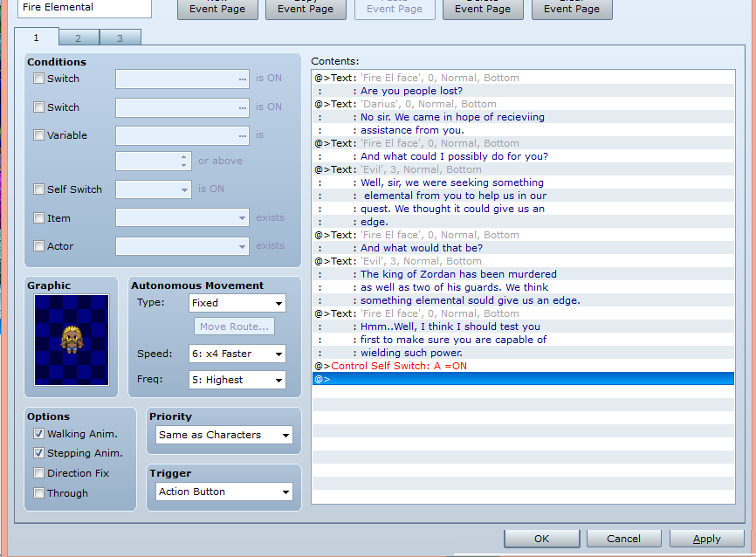Select the line 'assistance from you.'
The width and height of the screenshot is (756, 557).
(x=523, y=130)
